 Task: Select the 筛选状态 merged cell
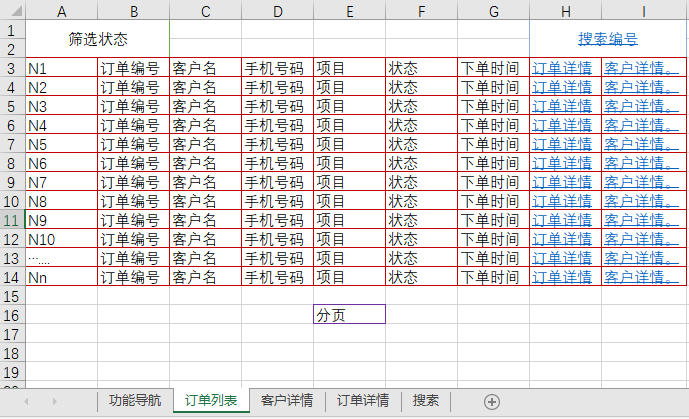point(97,39)
